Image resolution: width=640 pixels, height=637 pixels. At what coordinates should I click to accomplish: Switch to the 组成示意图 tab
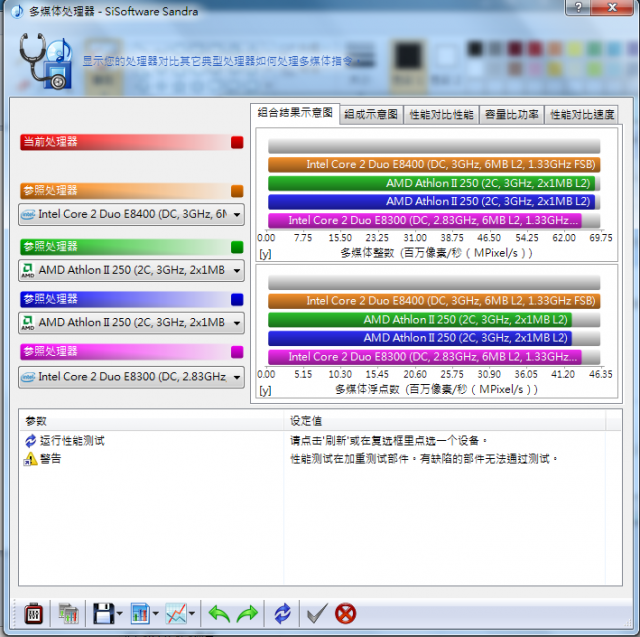point(371,115)
